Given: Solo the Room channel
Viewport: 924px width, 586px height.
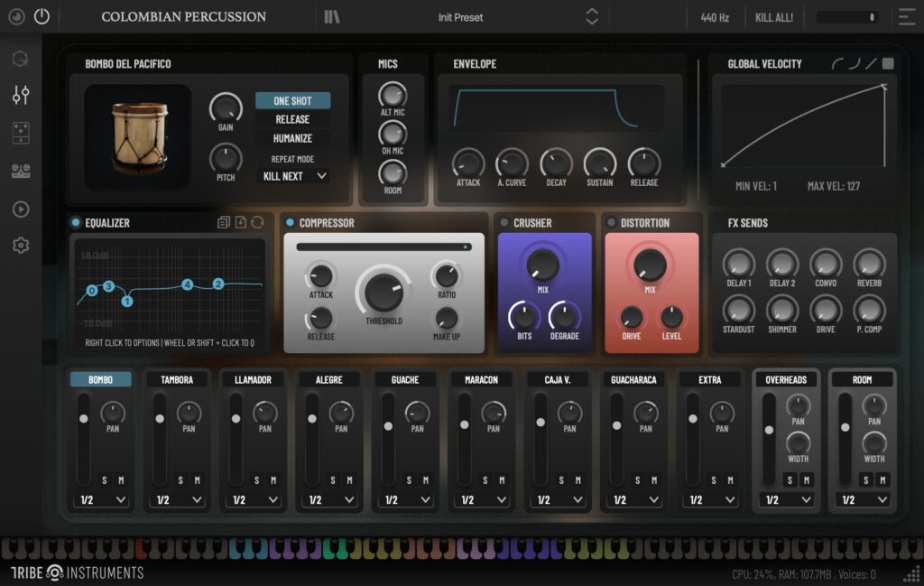Looking at the screenshot, I should [865, 479].
